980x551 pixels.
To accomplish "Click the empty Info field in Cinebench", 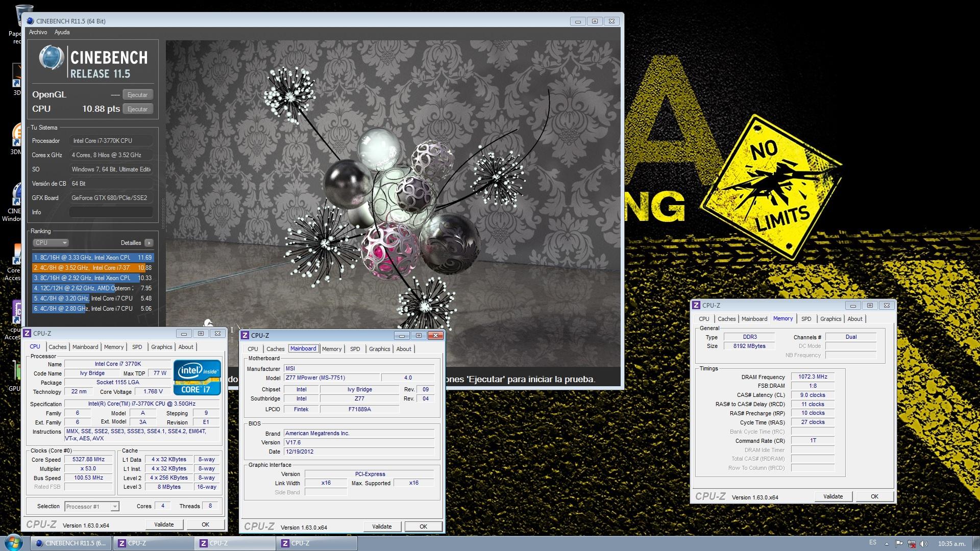I will click(x=111, y=212).
